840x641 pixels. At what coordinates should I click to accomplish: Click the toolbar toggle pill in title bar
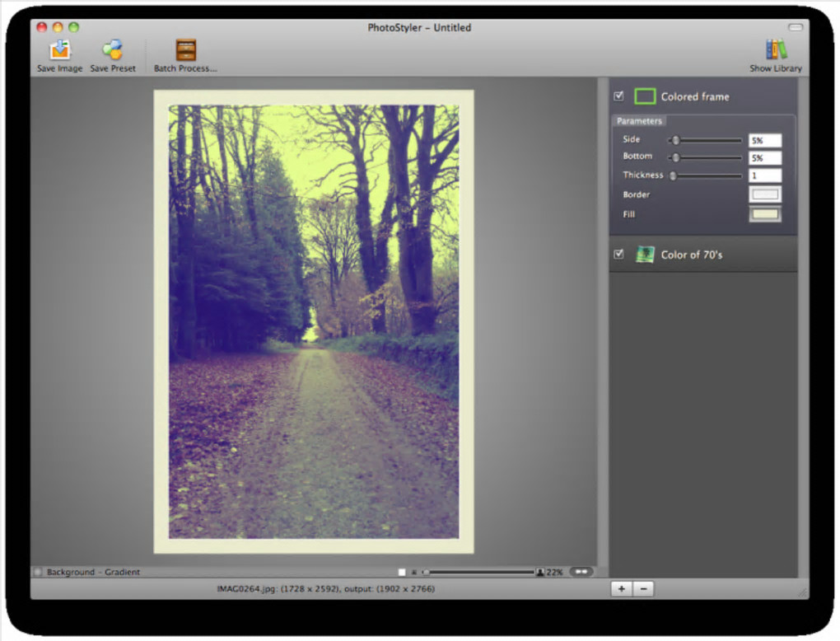[x=795, y=27]
